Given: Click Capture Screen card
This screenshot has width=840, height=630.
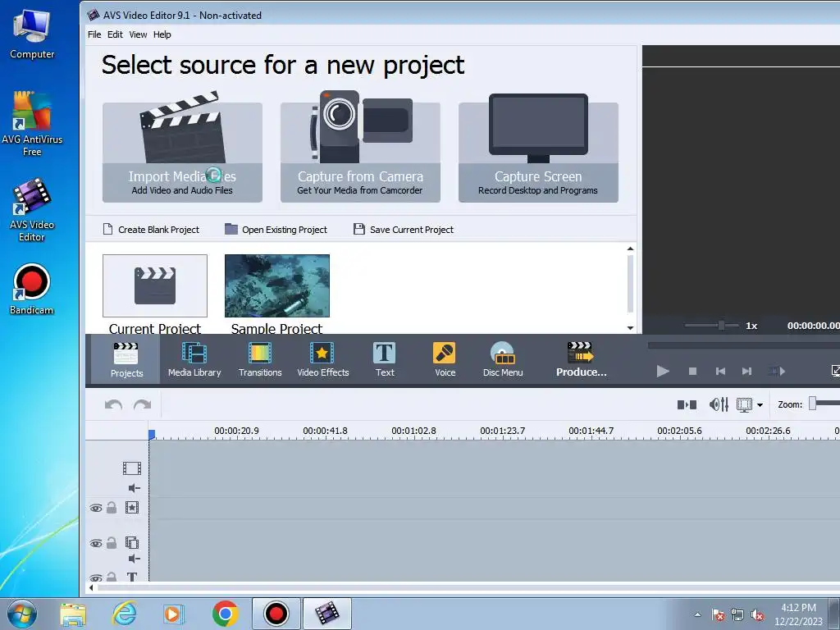Looking at the screenshot, I should tap(538, 152).
